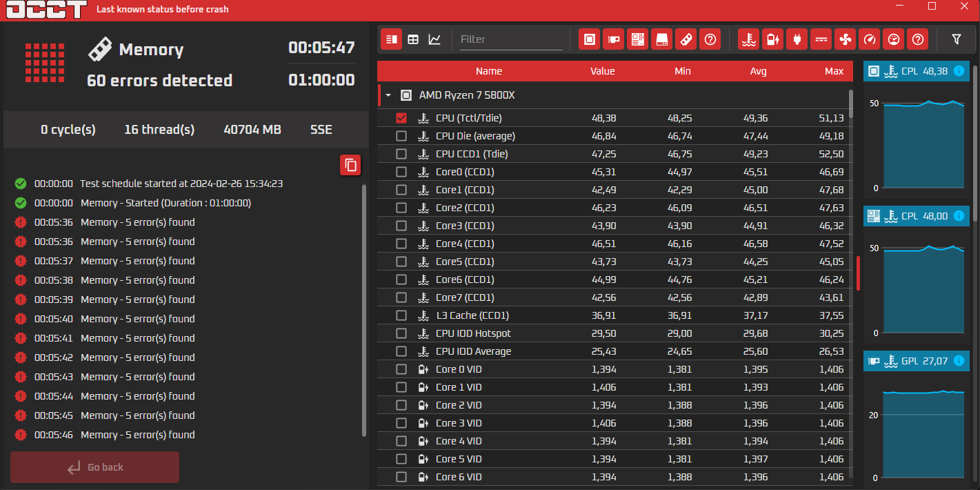Sort by the Min column header
The width and height of the screenshot is (980, 490).
tap(683, 71)
